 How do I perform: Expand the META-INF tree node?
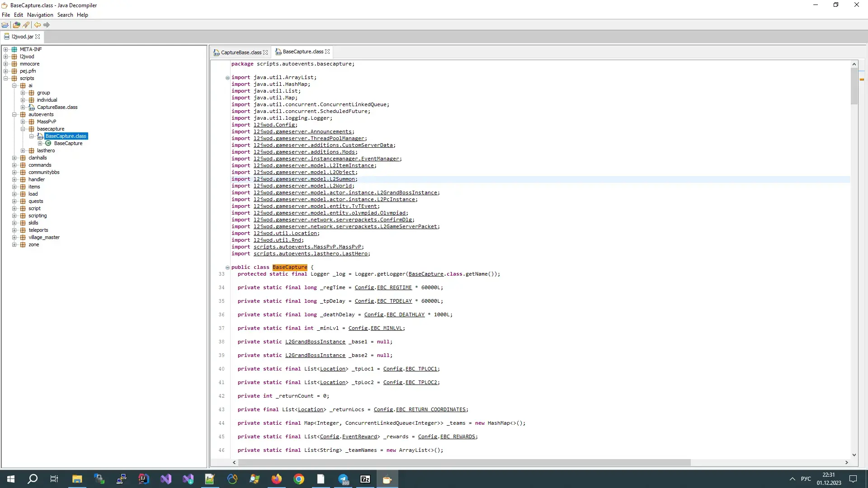(6, 49)
